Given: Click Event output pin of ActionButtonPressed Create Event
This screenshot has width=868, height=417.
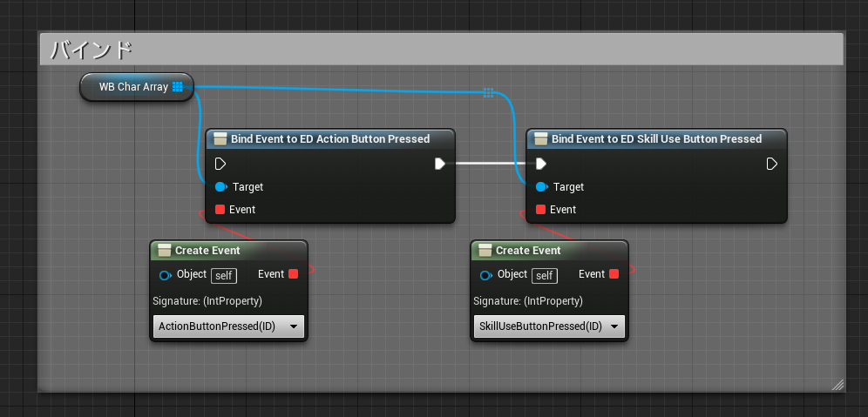Looking at the screenshot, I should [293, 273].
